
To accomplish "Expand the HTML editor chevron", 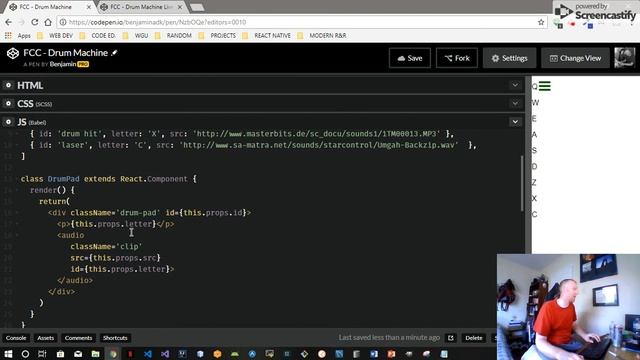I will coord(515,85).
